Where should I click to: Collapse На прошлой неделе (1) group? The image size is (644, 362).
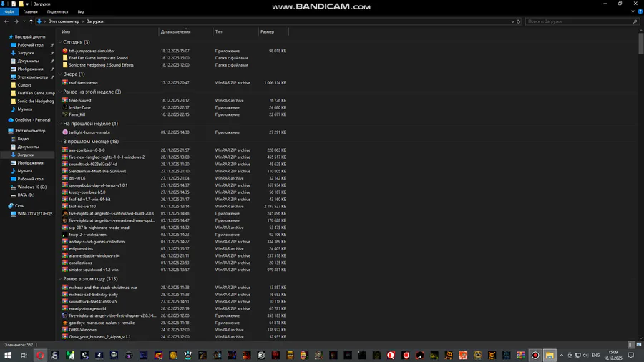[x=60, y=124]
